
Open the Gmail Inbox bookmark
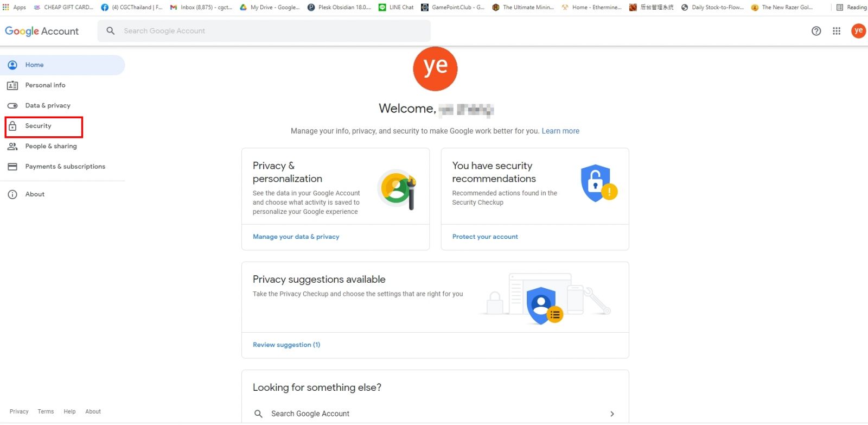[201, 8]
